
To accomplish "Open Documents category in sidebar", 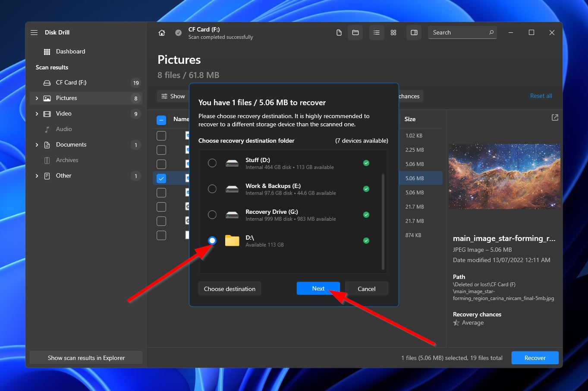I will coord(86,145).
